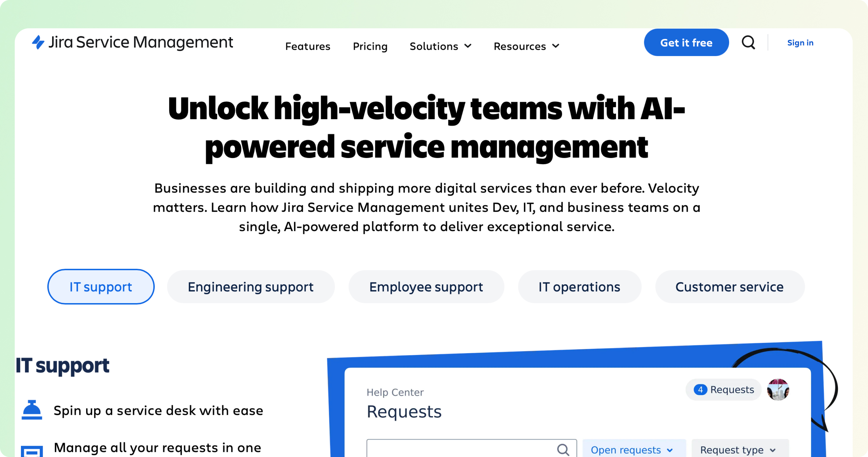Open the search magnifier in header
Image resolution: width=868 pixels, height=457 pixels.
pyautogui.click(x=748, y=43)
